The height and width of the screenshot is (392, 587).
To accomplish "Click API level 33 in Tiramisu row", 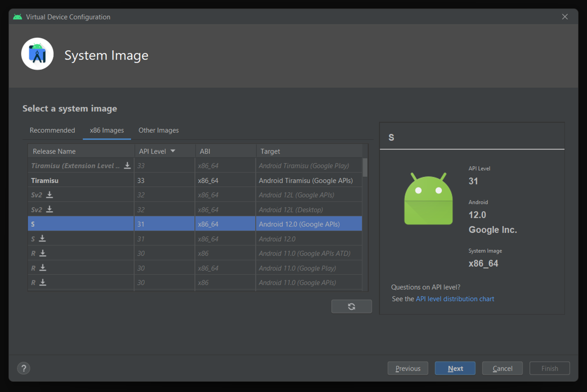I will [x=165, y=180].
